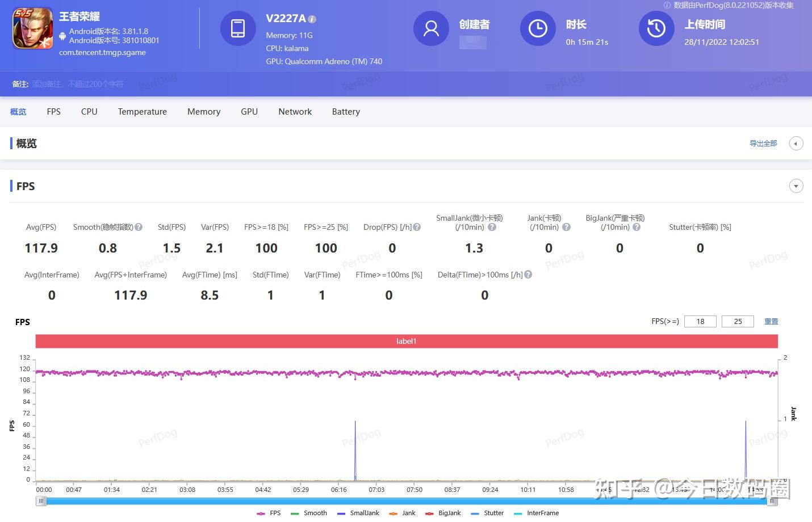This screenshot has height=522, width=812.
Task: Switch to the Battery tab
Action: [346, 112]
